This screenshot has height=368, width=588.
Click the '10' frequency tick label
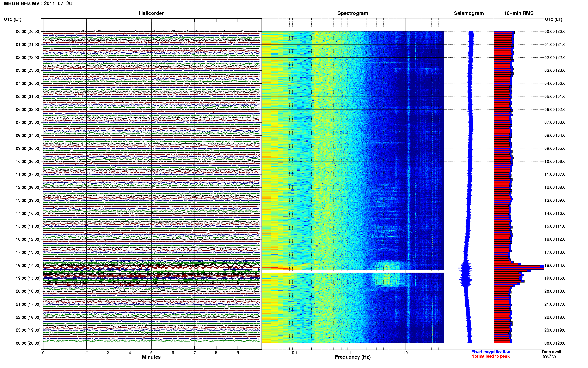click(x=405, y=353)
